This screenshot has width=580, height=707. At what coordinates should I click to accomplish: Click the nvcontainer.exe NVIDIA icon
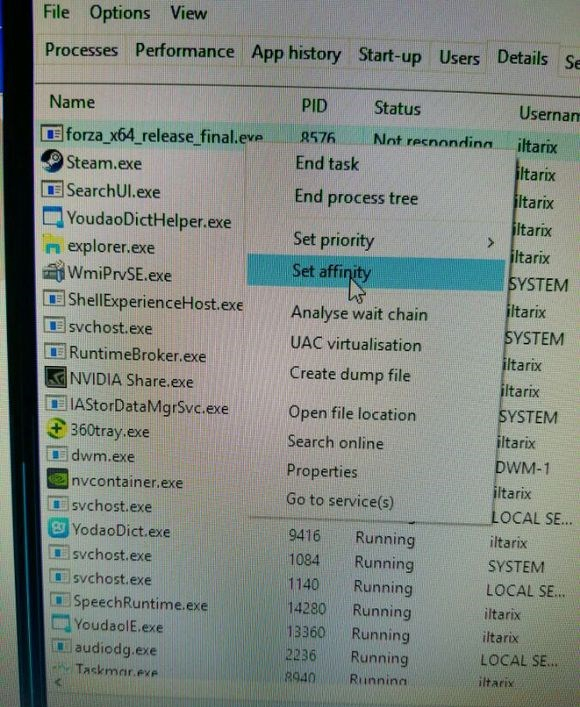pos(58,479)
